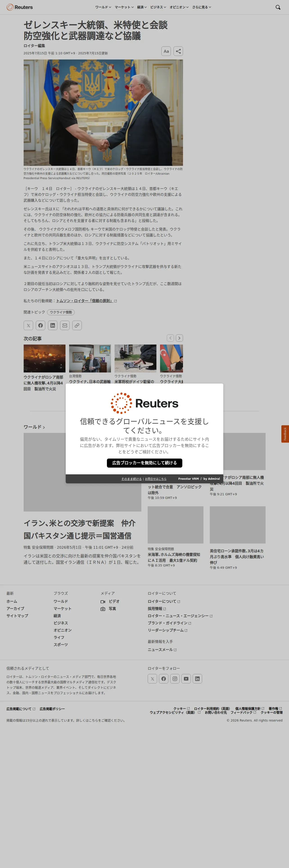Go to next item in 次の記事 carousel
Viewport: 289px width, 868px height.
pos(179,338)
